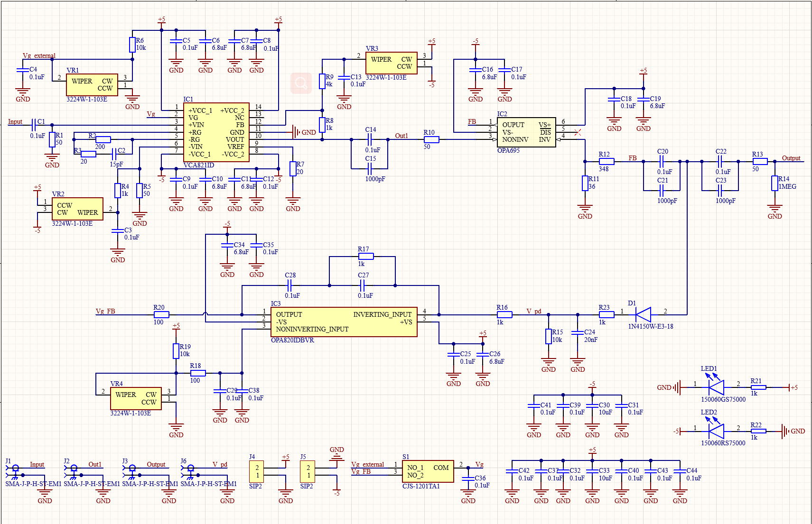The height and width of the screenshot is (524, 812).
Task: Select the IC2 OPA695 amplifier block
Action: pos(526,132)
